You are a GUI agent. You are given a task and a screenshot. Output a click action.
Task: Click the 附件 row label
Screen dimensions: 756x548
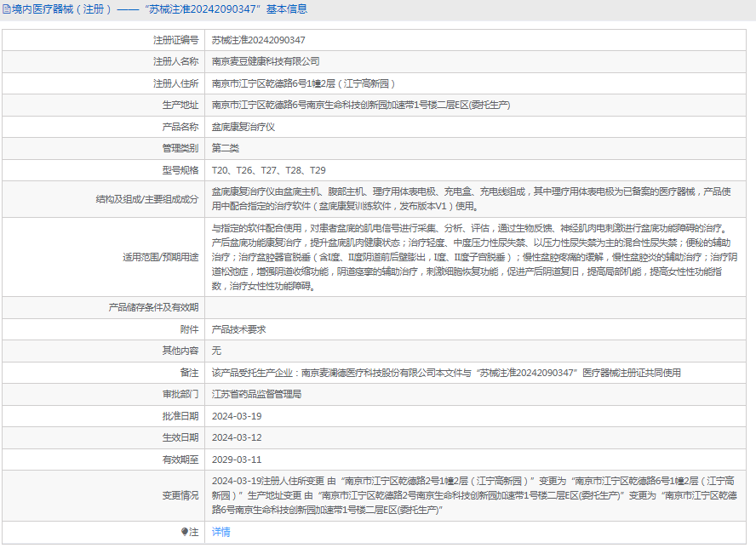pyautogui.click(x=190, y=329)
